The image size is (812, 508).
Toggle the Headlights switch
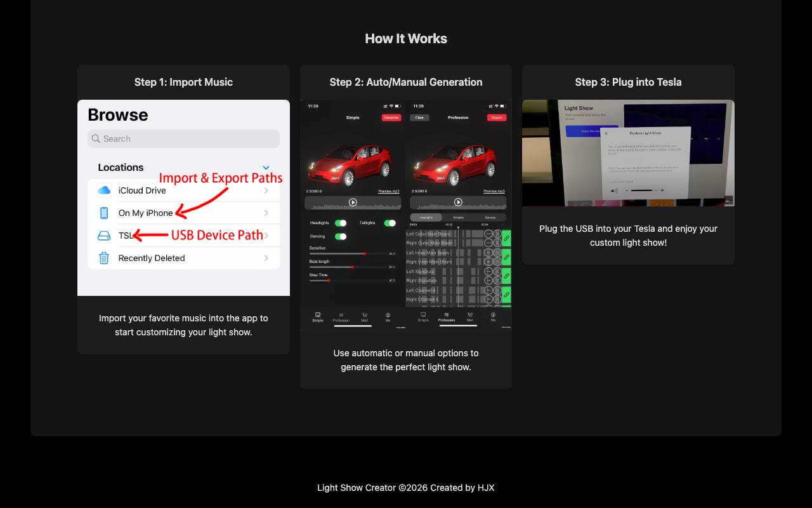[x=341, y=223]
